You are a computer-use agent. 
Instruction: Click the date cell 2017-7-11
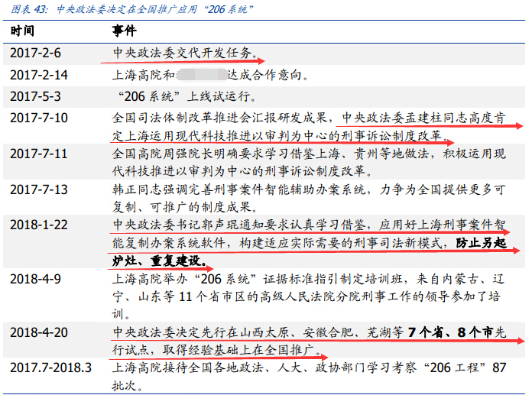pyautogui.click(x=38, y=153)
